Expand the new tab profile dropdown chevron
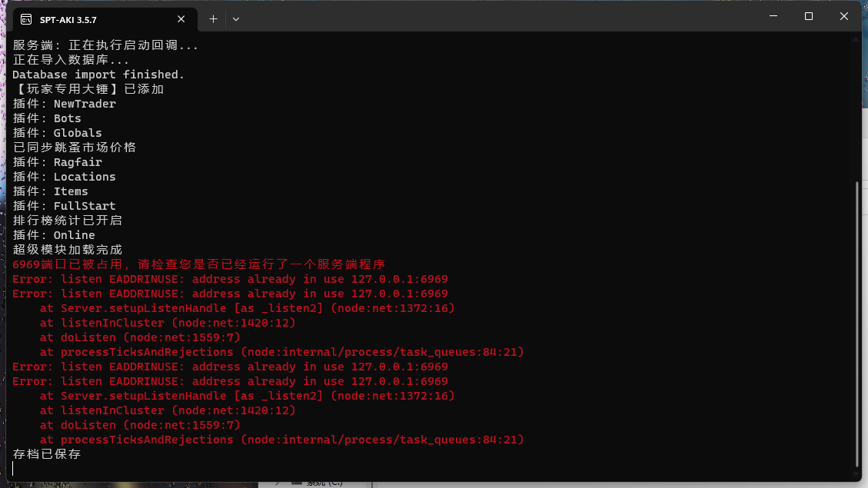The height and width of the screenshot is (488, 868). pos(236,18)
